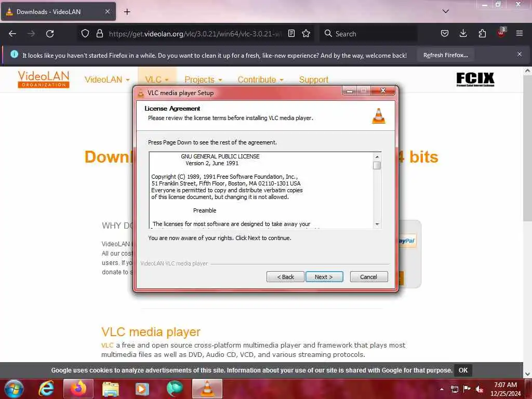Screen dimensions: 532x399
Task: Click the muted volume tray icon
Action: (480, 389)
